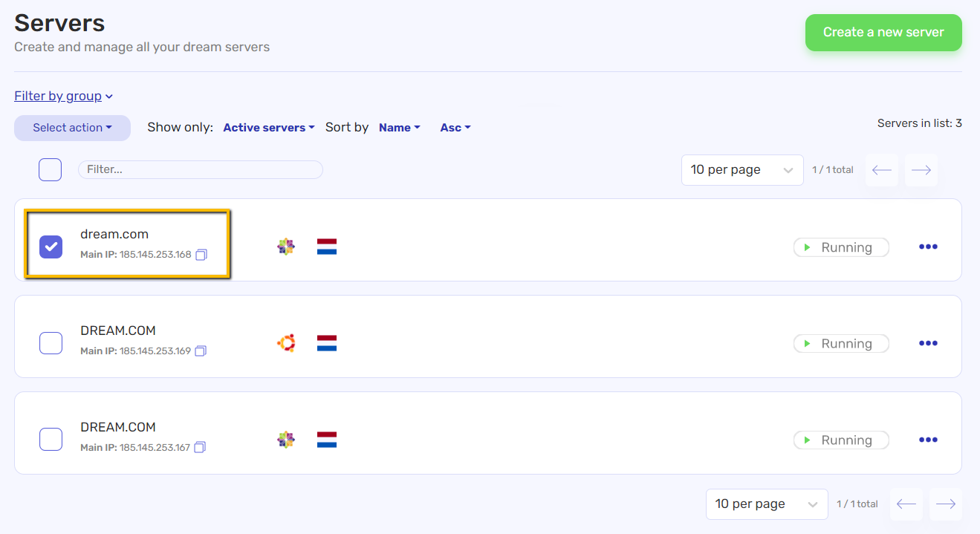Click into the Filter text field
This screenshot has width=980, height=534.
pyautogui.click(x=201, y=170)
